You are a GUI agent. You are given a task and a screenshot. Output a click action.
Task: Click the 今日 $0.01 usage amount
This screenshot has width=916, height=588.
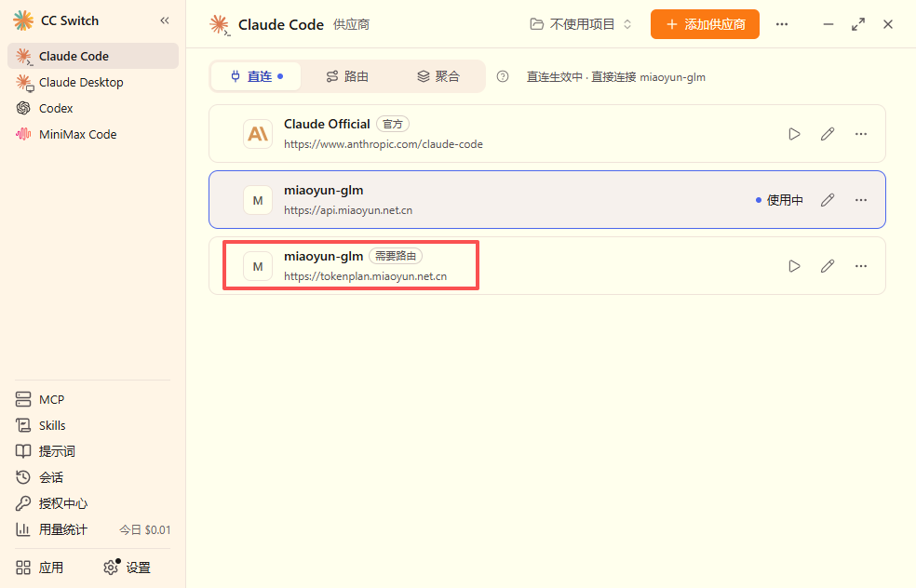click(x=145, y=529)
